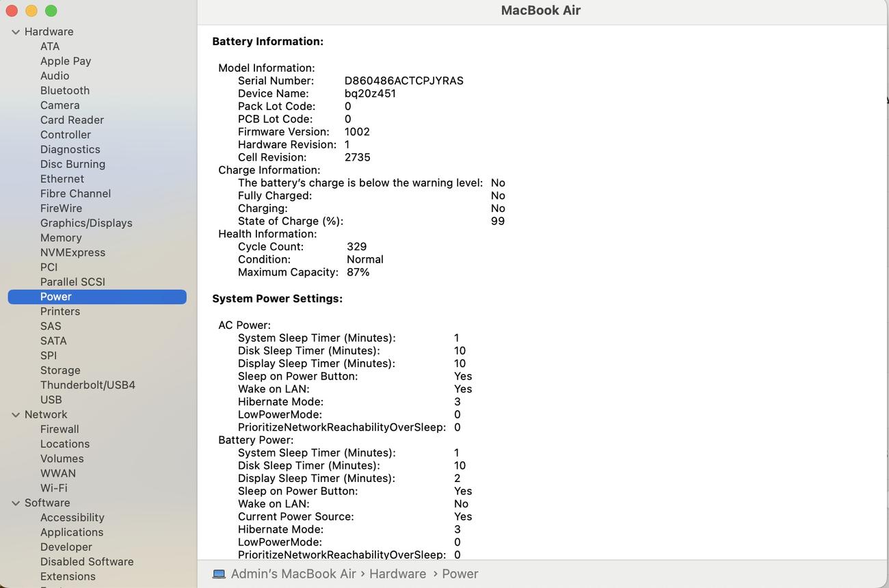Collapse the Hardware section chevron

click(16, 32)
